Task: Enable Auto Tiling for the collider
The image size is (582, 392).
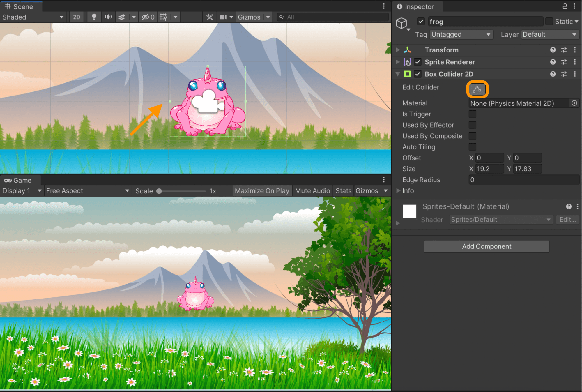Action: tap(472, 147)
